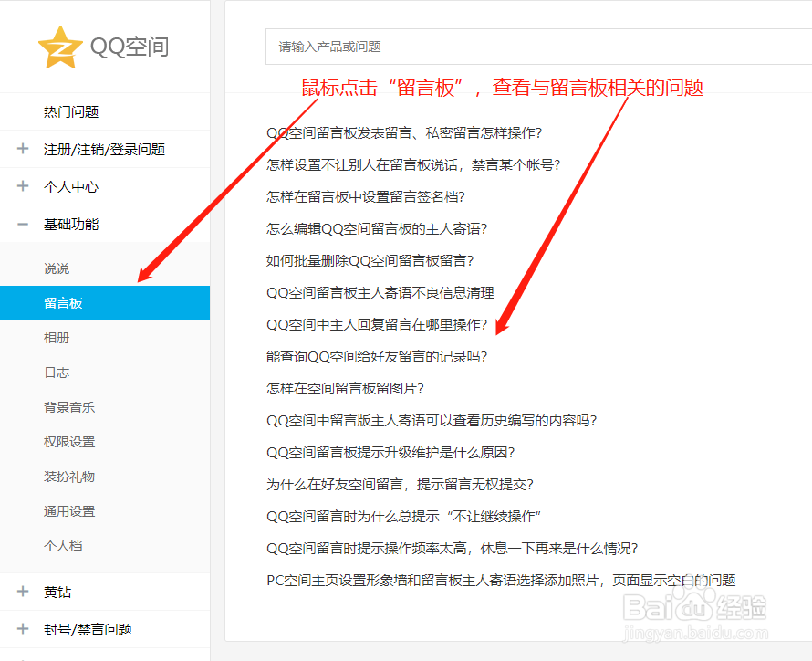Open the 个人中心 menu label
Image resolution: width=812 pixels, height=661 pixels.
coord(71,186)
